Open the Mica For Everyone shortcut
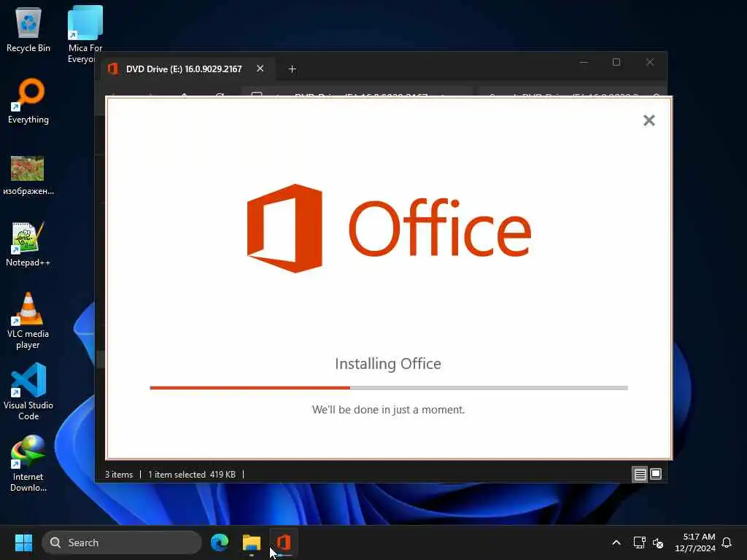Image resolution: width=747 pixels, height=560 pixels. click(x=85, y=34)
